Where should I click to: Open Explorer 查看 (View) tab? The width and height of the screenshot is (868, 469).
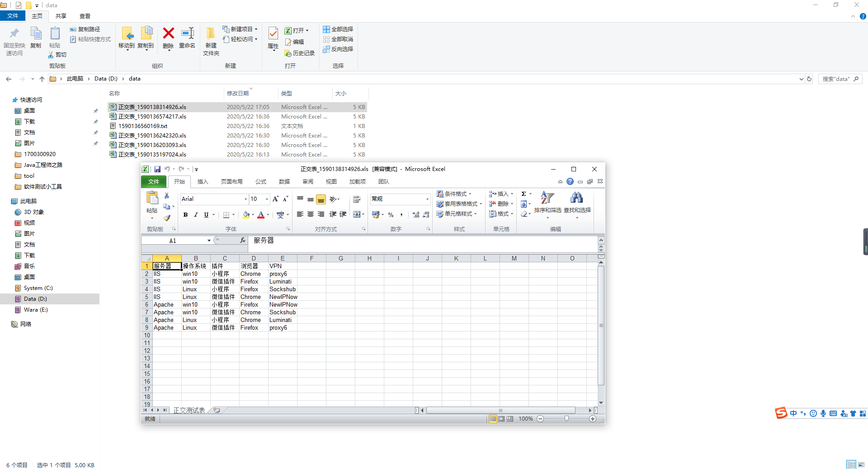coord(85,16)
